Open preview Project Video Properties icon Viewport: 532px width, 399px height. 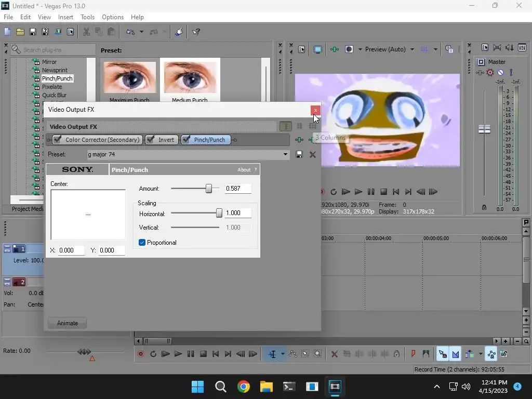pyautogui.click(x=302, y=49)
